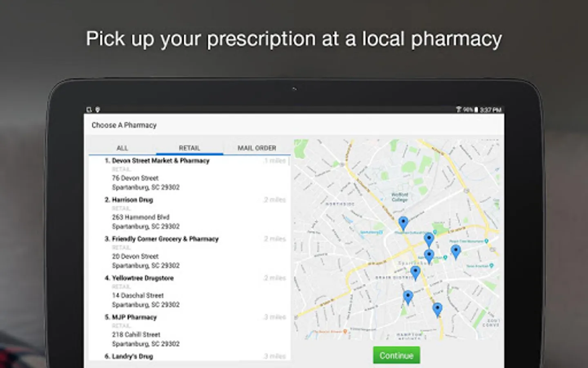
Task: Tap the orange restaurant marker on the map
Action: [345, 332]
